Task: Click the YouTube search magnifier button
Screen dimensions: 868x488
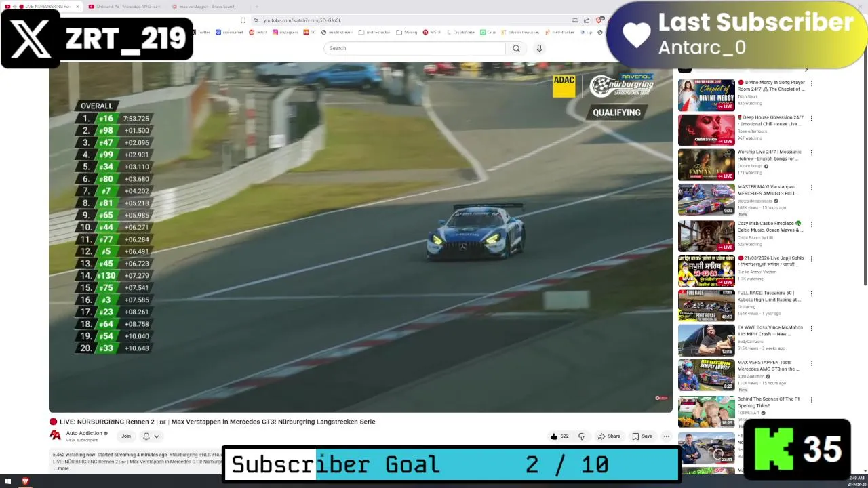Action: point(516,48)
